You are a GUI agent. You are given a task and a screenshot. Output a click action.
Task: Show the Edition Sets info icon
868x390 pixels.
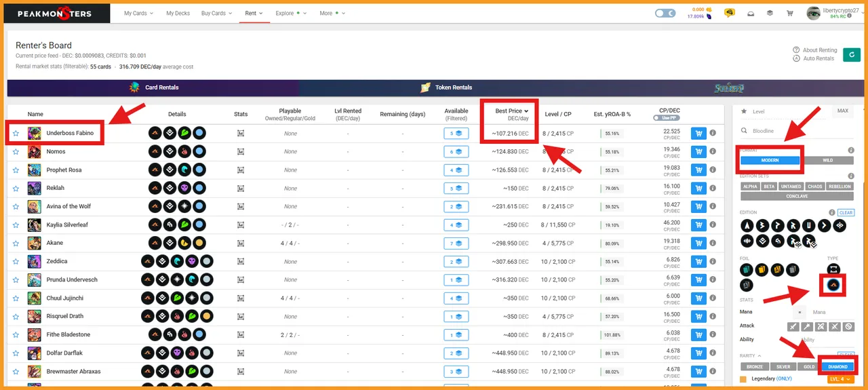pyautogui.click(x=850, y=176)
